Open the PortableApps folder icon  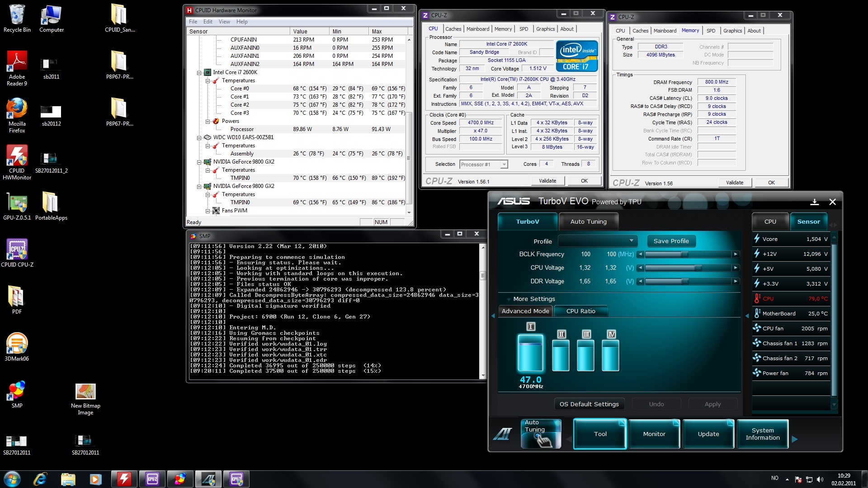[x=51, y=206]
